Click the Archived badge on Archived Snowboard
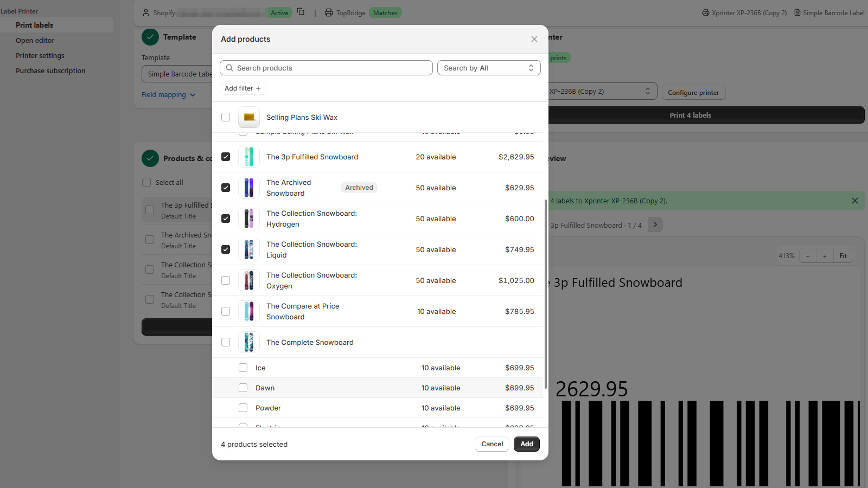The height and width of the screenshot is (488, 868). pyautogui.click(x=359, y=188)
